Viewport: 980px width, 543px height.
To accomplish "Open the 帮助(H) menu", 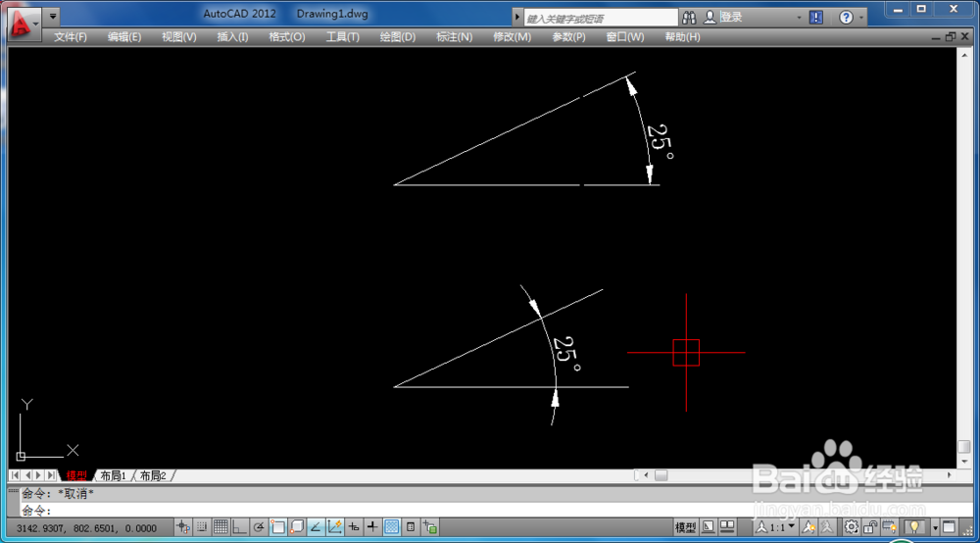I will 682,37.
